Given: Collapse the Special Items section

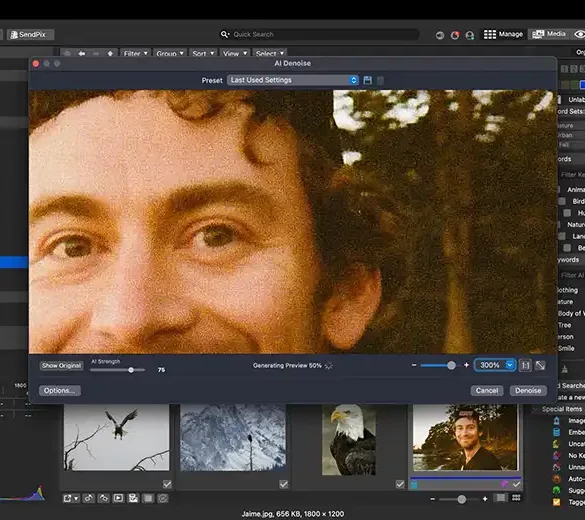Looking at the screenshot, I should click(x=536, y=409).
